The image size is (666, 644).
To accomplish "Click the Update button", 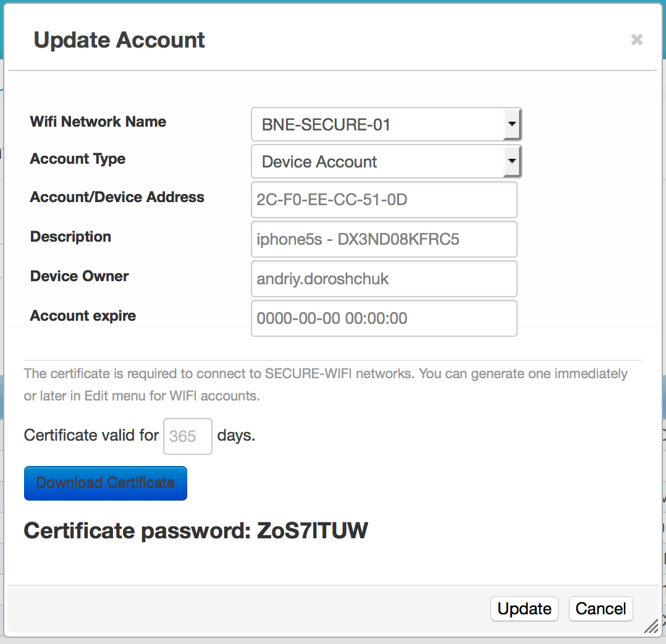I will [524, 609].
